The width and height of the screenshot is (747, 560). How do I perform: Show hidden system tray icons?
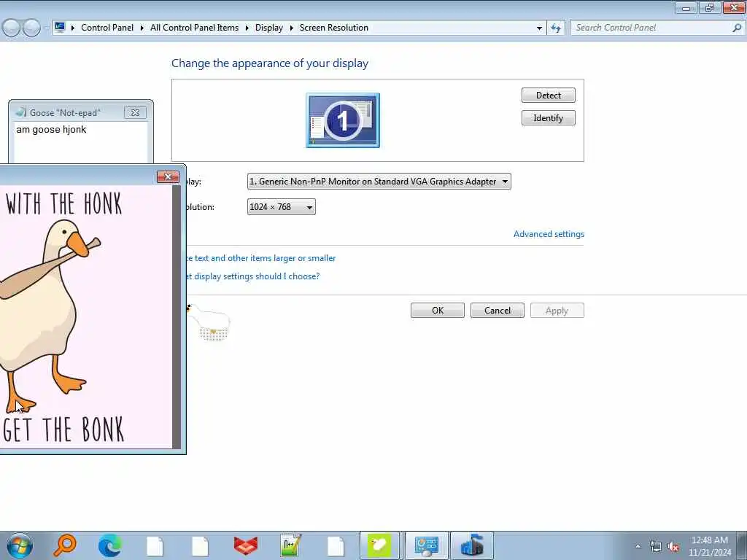pyautogui.click(x=638, y=546)
